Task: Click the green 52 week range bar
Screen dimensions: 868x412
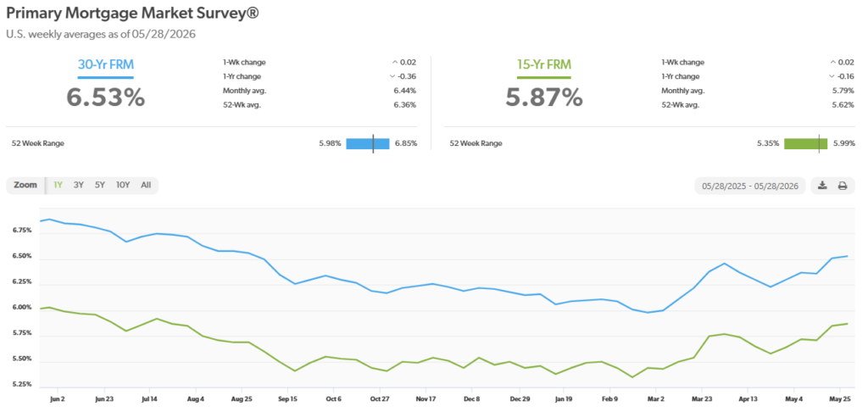Action: 806,144
